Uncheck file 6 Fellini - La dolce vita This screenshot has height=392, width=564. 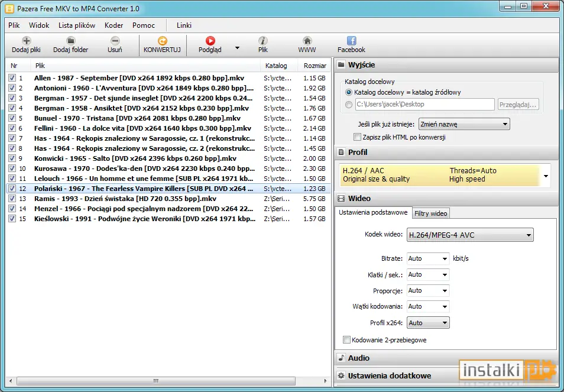[x=12, y=128]
